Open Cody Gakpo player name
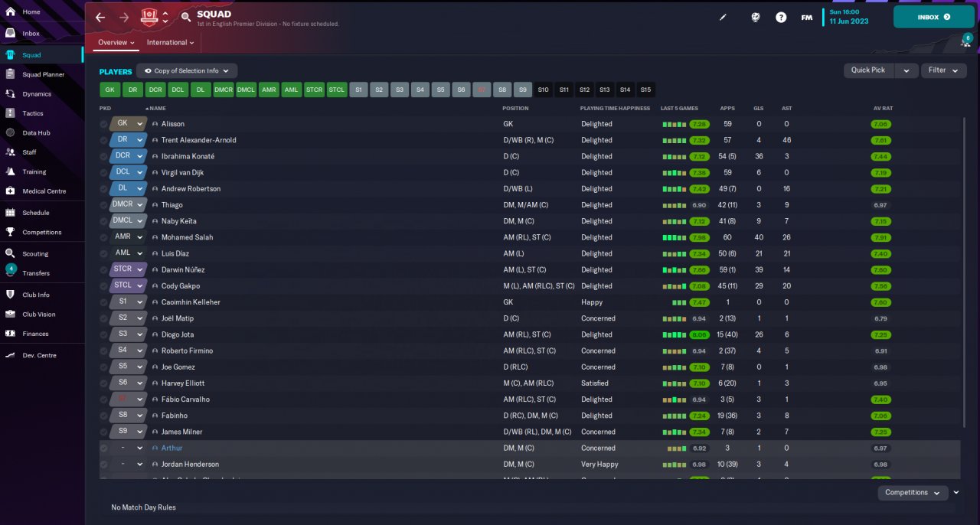This screenshot has height=525, width=980. coord(181,286)
